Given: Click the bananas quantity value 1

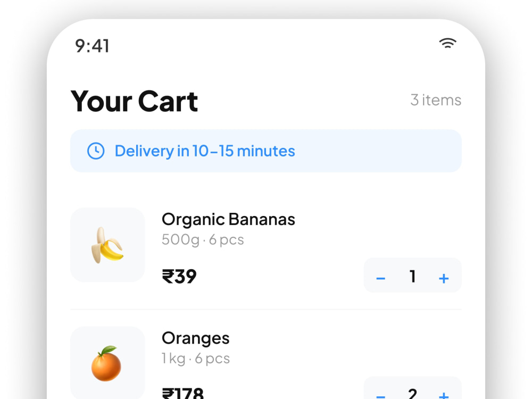Looking at the screenshot, I should click(413, 276).
